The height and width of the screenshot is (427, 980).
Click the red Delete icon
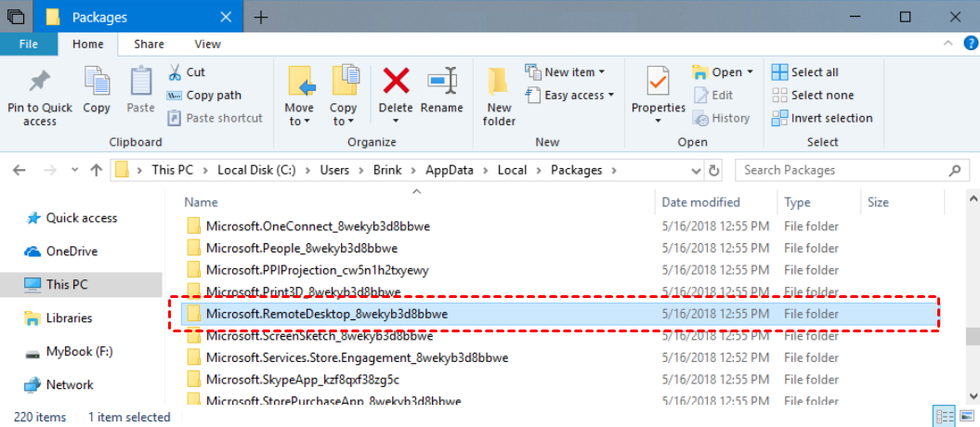tap(396, 81)
